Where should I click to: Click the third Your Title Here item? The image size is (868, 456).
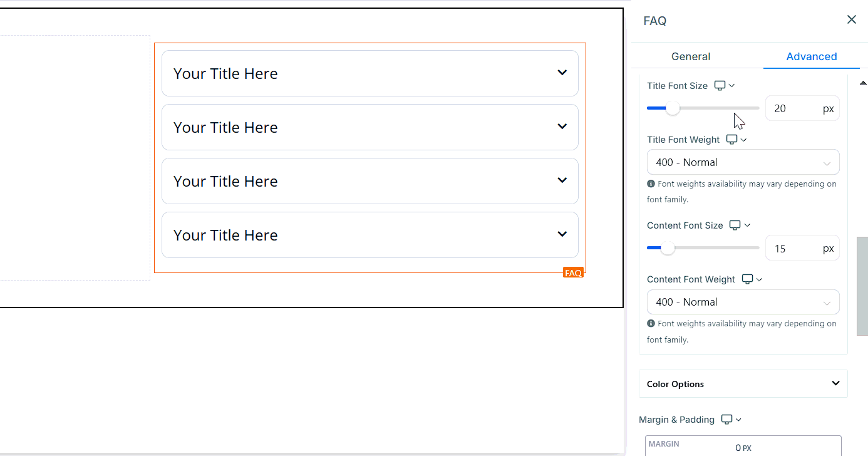(225, 181)
